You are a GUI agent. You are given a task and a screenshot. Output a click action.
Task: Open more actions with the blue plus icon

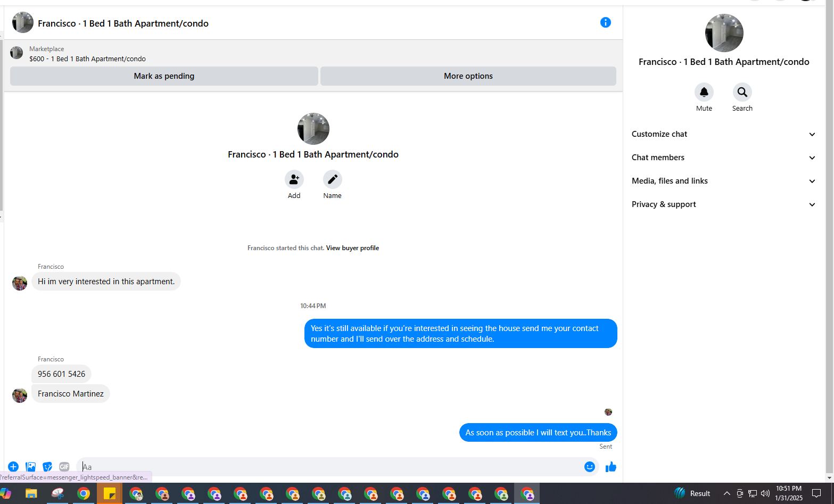tap(13, 467)
